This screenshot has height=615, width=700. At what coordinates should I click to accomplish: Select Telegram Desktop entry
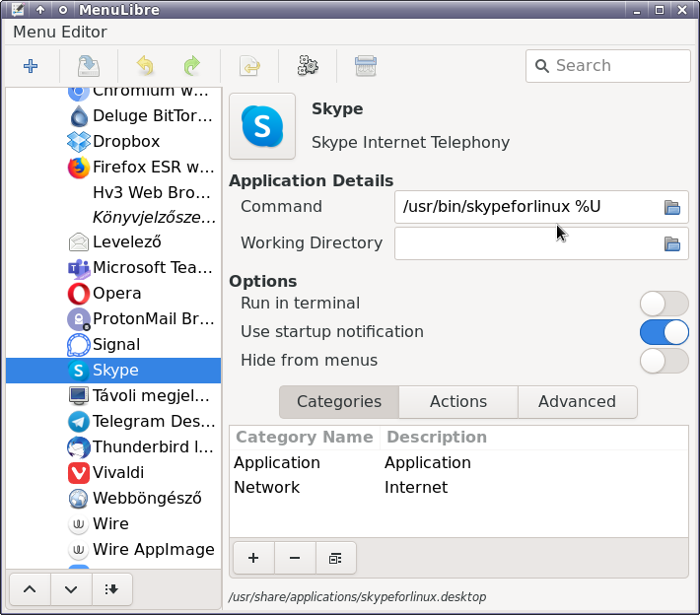tap(113, 421)
